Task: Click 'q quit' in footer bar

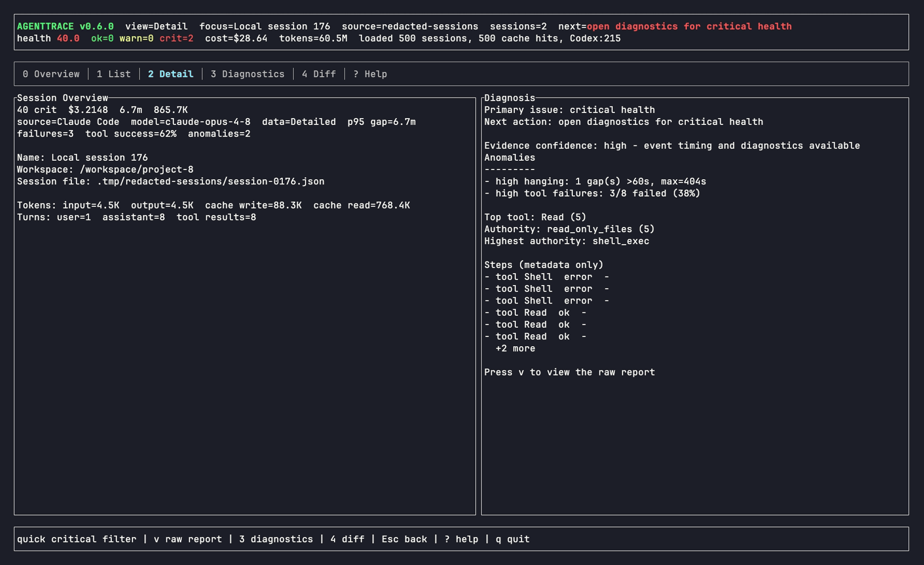Action: [513, 539]
